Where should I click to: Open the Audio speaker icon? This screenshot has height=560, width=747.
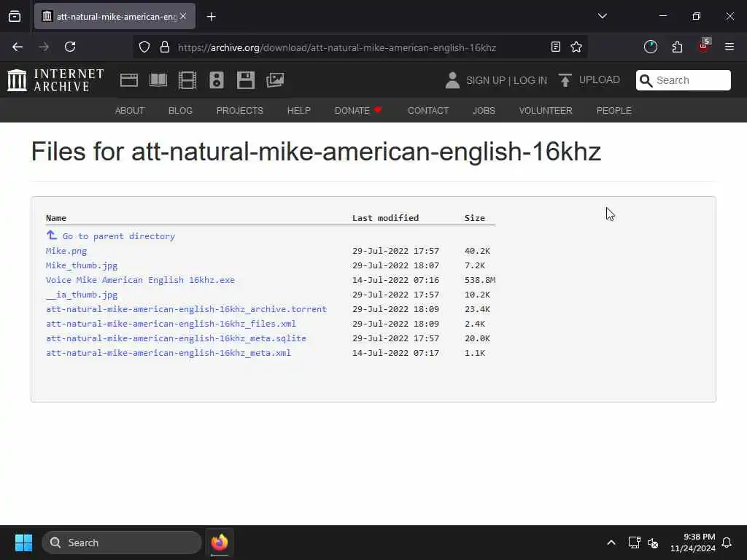pos(216,80)
